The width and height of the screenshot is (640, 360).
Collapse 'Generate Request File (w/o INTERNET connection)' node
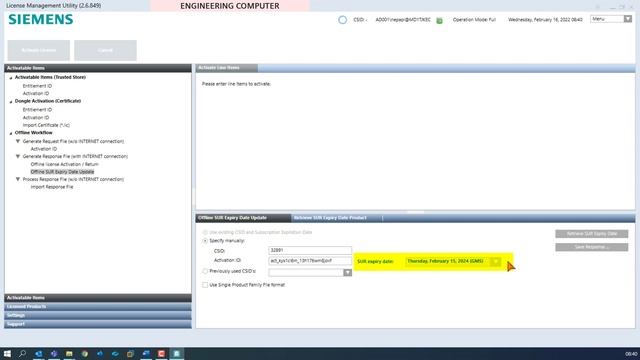coord(18,141)
